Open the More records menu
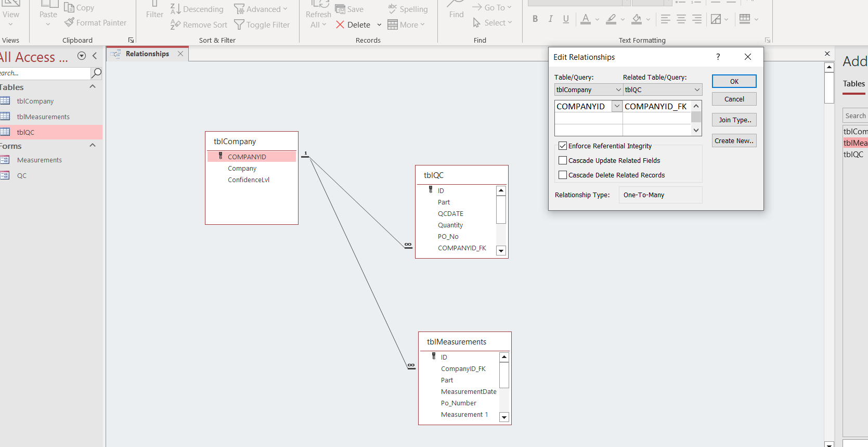Viewport: 868px width, 447px height. click(406, 24)
